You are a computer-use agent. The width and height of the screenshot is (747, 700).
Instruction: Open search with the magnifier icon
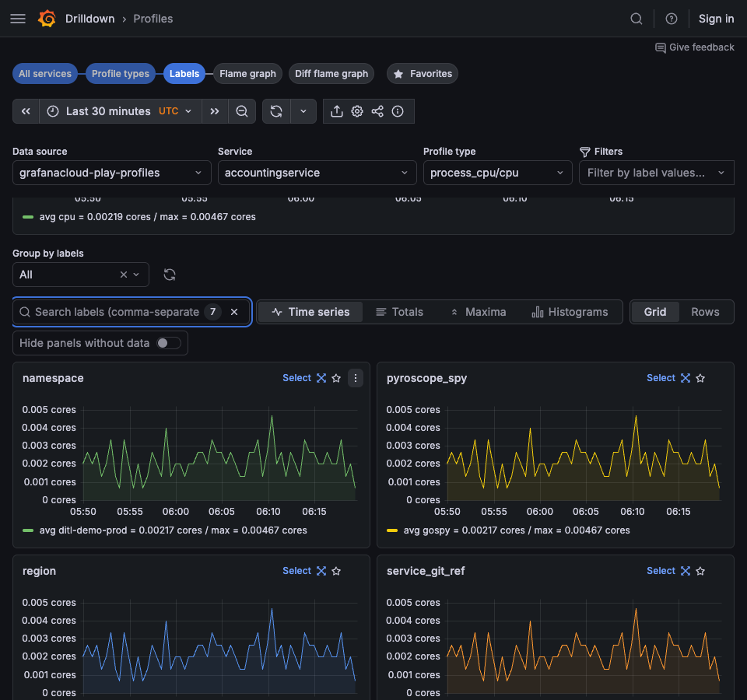637,19
